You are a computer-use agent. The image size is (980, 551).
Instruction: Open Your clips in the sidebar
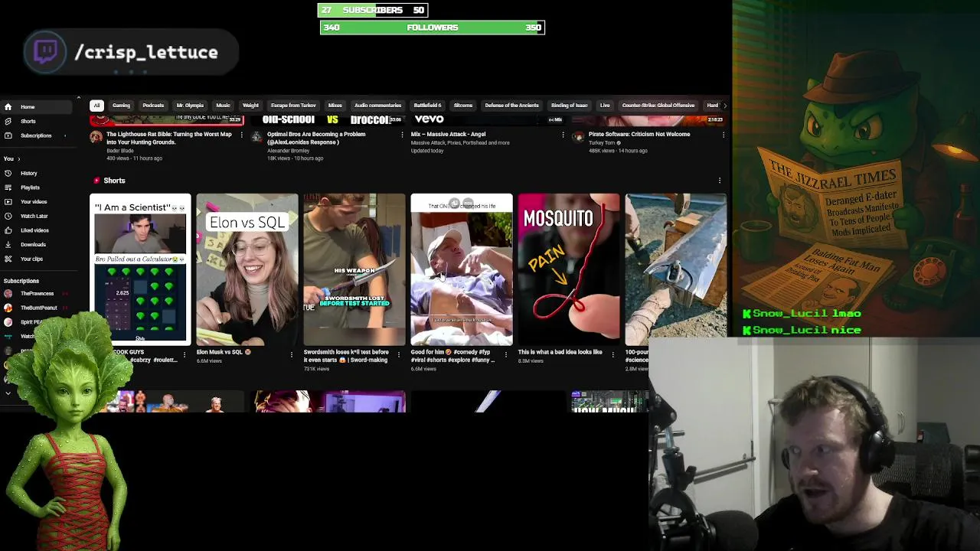[x=31, y=259]
